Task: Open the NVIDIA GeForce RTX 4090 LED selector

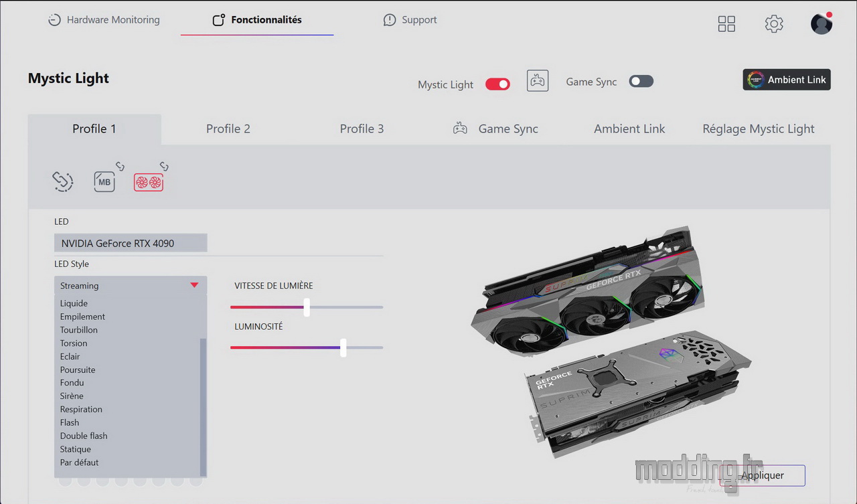Action: point(131,243)
